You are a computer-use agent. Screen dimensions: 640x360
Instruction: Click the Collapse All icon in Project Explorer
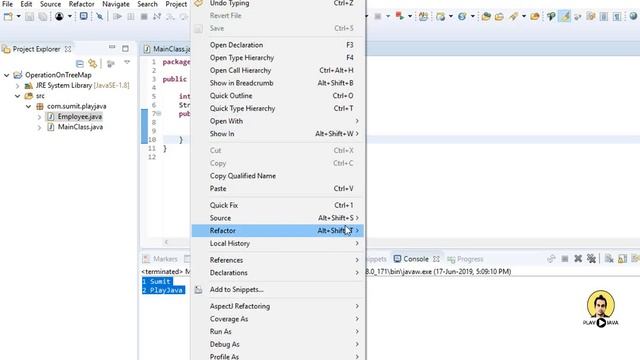pos(80,64)
